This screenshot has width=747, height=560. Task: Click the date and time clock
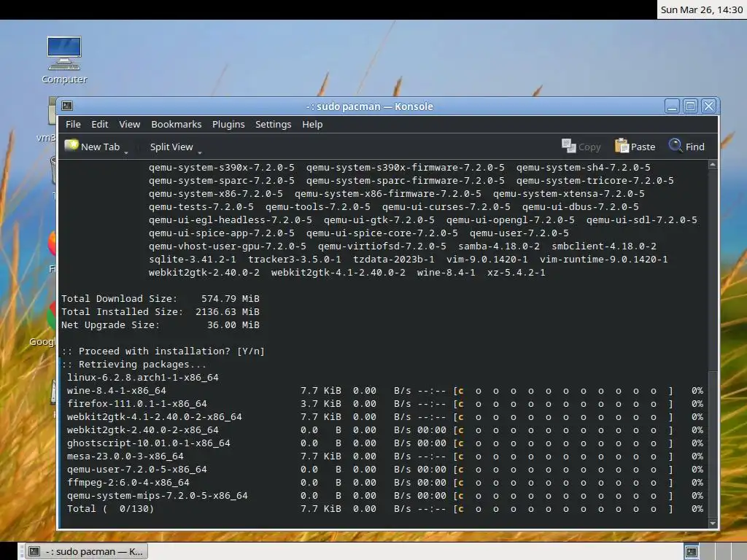[x=701, y=9]
